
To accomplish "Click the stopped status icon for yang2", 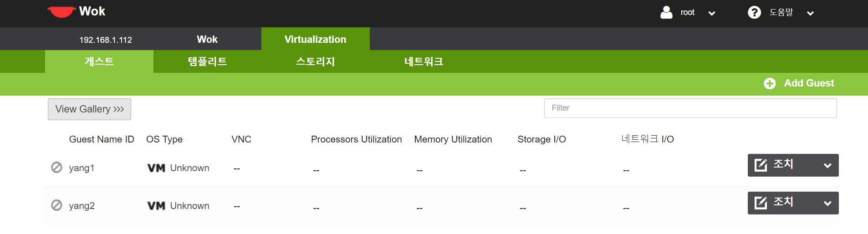I will tap(56, 205).
